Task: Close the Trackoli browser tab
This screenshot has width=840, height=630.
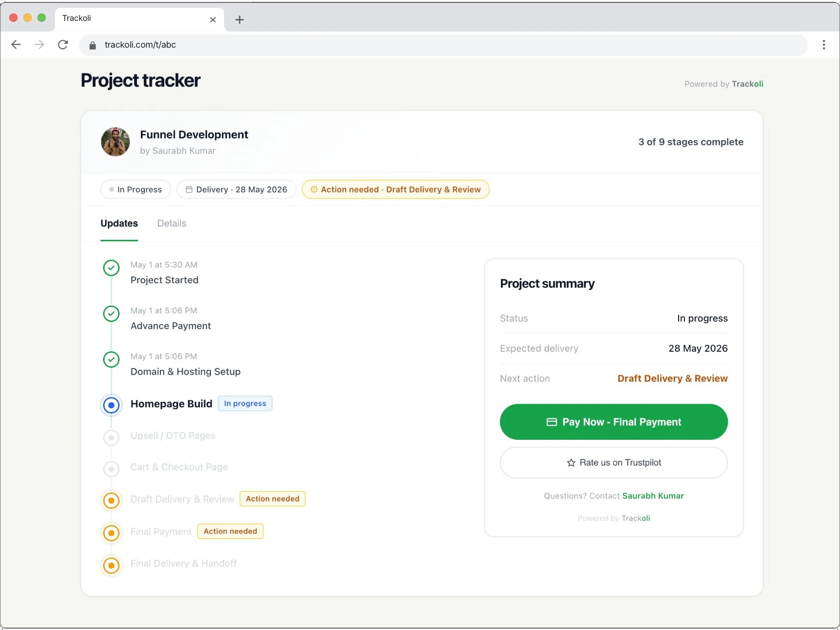Action: (x=212, y=19)
